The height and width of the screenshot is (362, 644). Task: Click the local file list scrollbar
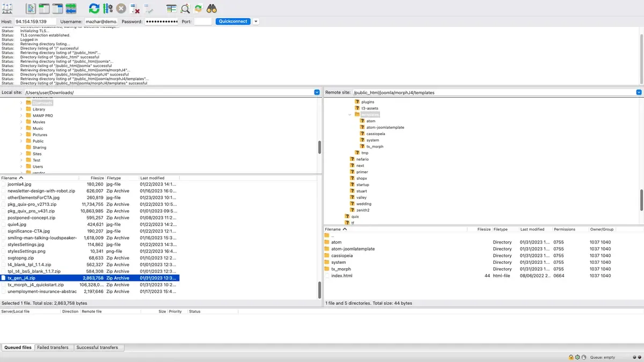(x=319, y=290)
